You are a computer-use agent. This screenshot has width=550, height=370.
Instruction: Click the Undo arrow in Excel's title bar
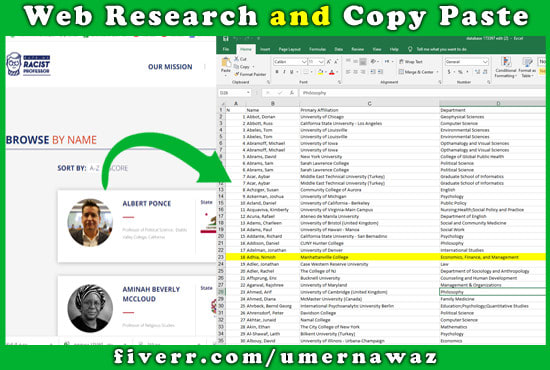click(236, 39)
